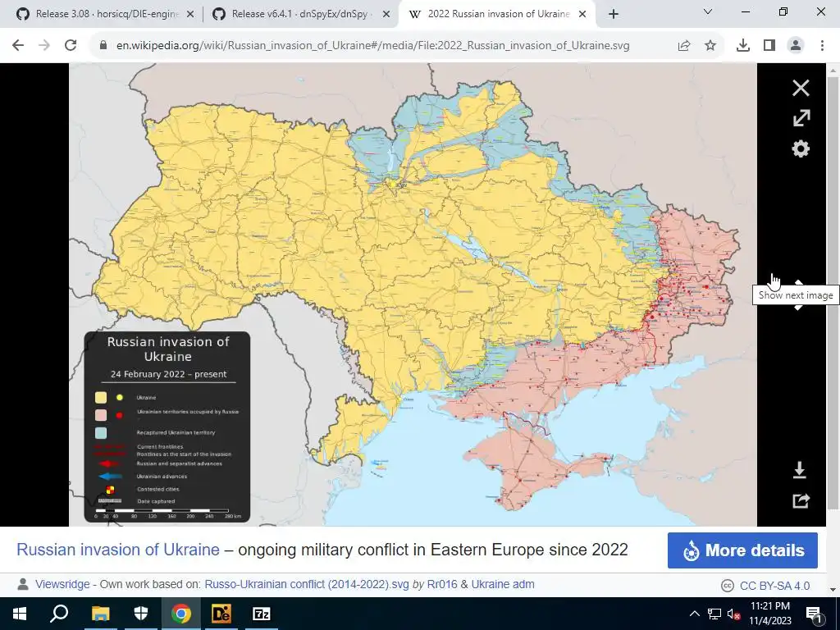
Task: Switch to DIE-engine Release 3.08 tab
Action: pyautogui.click(x=105, y=14)
